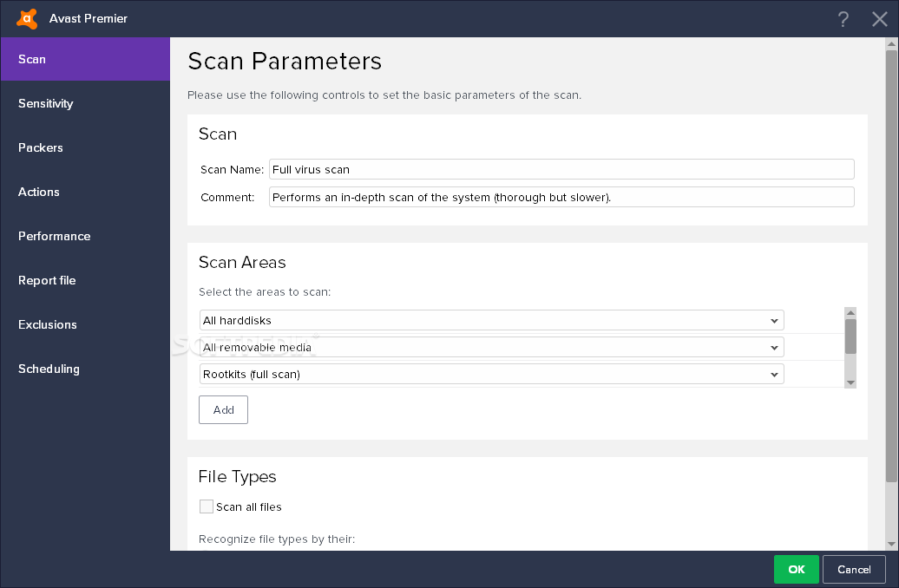
Task: Open the Exclusions tab
Action: tap(85, 323)
